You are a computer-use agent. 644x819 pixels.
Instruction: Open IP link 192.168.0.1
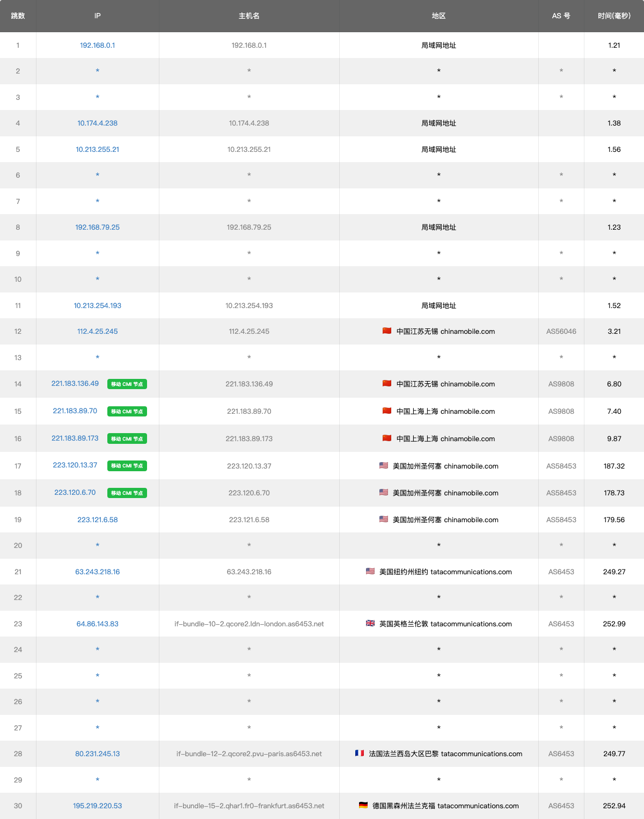tap(97, 46)
